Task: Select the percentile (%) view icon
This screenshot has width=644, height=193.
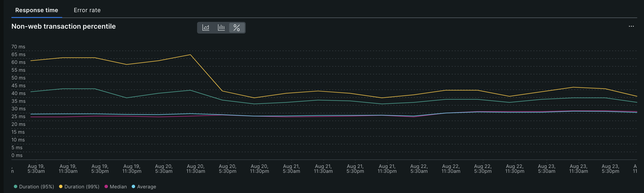Action: [x=236, y=27]
